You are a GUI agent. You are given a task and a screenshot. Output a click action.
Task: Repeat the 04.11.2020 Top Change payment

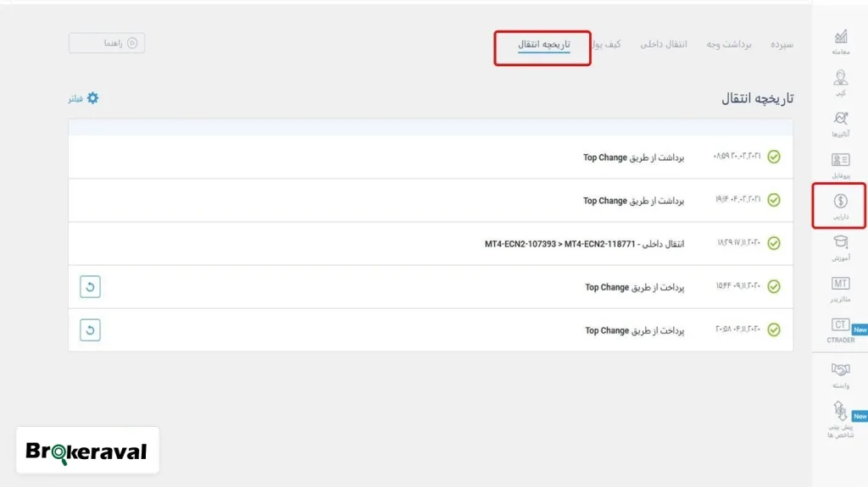click(91, 330)
